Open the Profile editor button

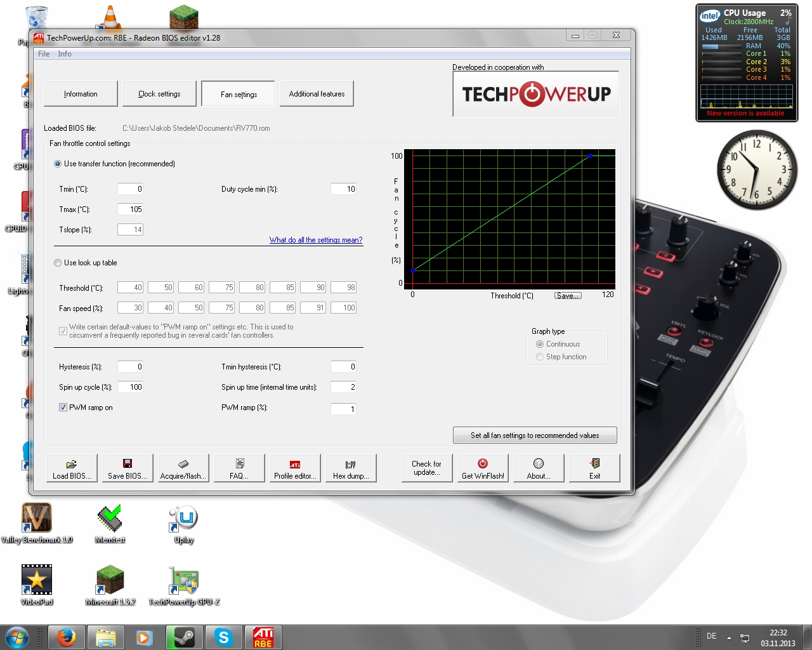pyautogui.click(x=295, y=468)
